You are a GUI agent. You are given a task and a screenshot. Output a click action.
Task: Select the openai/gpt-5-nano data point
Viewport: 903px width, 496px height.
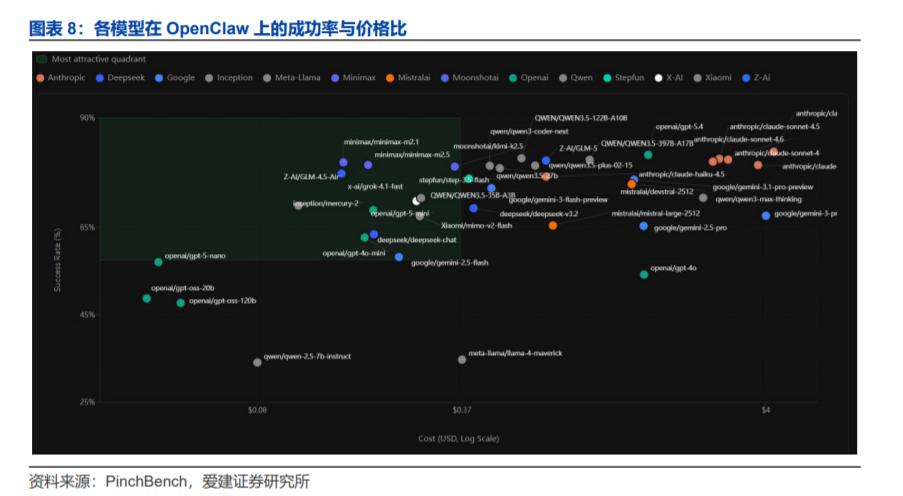pos(158,262)
